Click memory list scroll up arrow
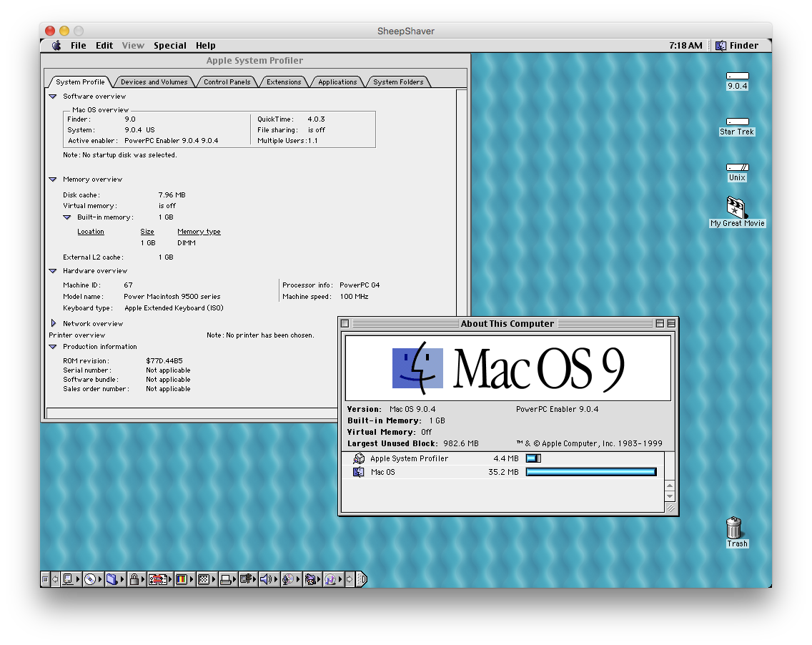 pos(670,486)
